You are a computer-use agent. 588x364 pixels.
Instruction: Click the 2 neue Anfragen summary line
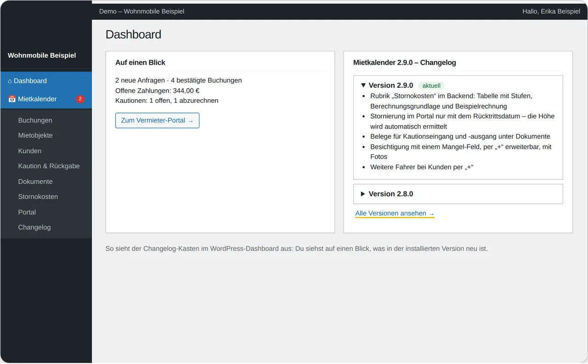click(x=179, y=80)
